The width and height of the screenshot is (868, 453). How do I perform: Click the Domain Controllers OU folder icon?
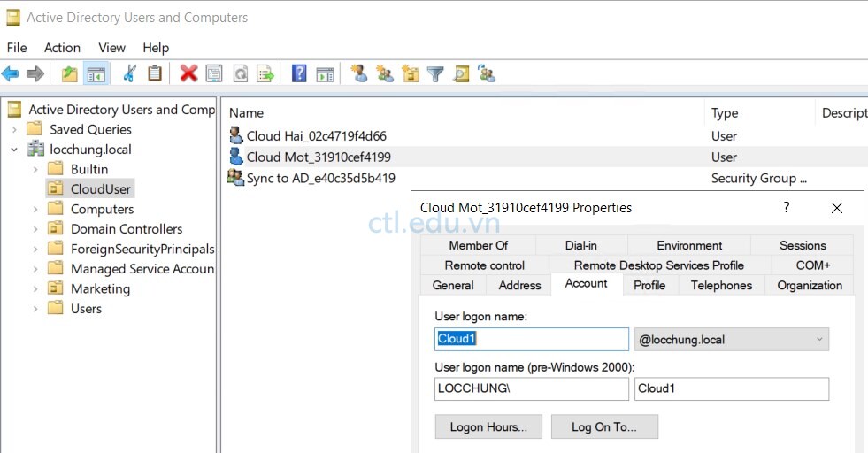click(56, 228)
